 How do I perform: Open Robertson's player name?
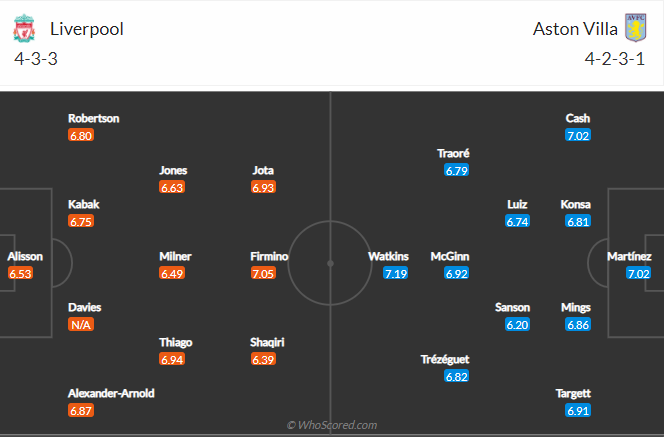pyautogui.click(x=93, y=118)
